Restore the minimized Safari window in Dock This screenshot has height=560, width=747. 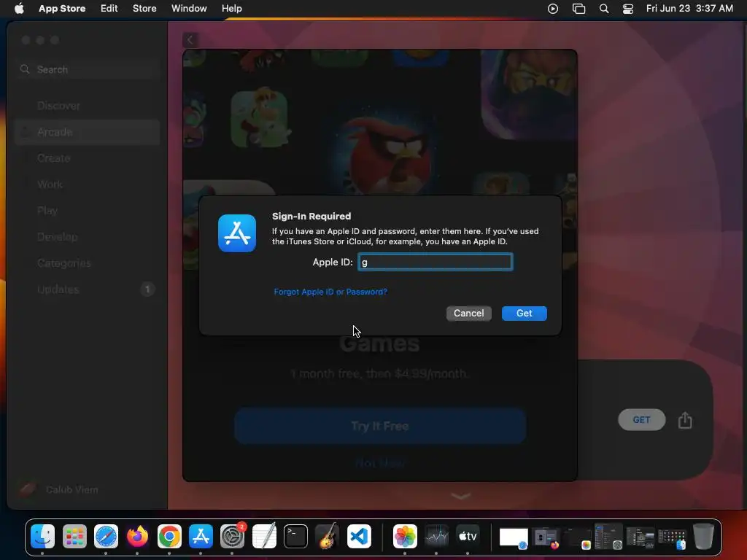pos(514,537)
